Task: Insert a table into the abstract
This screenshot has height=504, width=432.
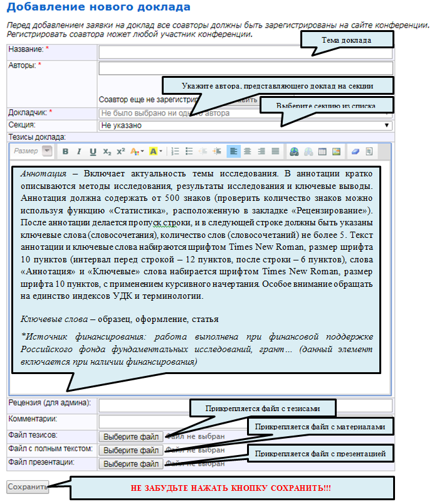Action: 322,151
